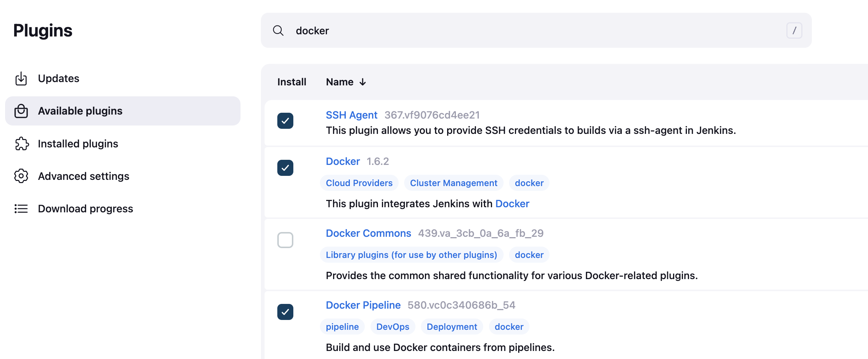Click the Advanced settings gear icon
This screenshot has width=868, height=359.
(x=21, y=176)
